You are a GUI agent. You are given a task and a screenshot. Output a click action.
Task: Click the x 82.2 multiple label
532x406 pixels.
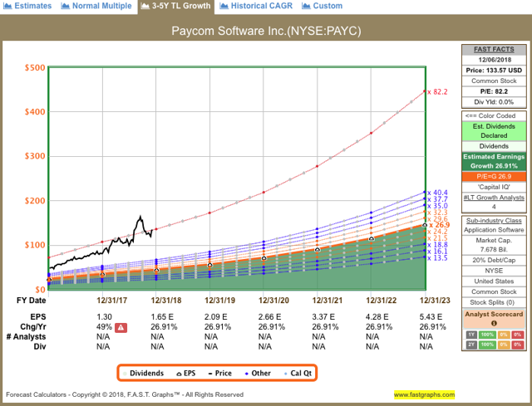click(x=438, y=92)
